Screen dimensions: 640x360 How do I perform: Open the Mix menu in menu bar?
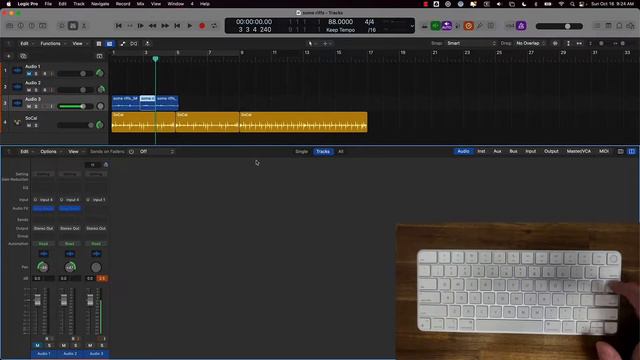[140, 4]
